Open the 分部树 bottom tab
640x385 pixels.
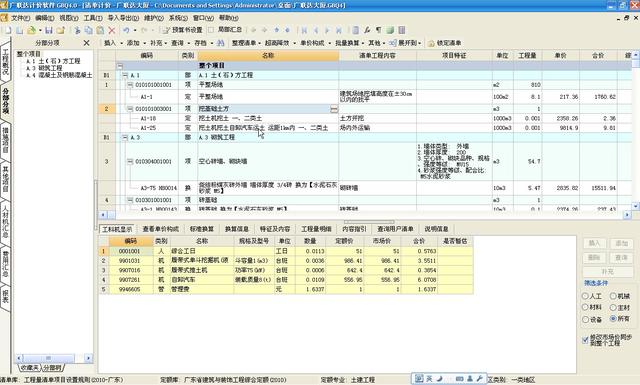pos(52,368)
